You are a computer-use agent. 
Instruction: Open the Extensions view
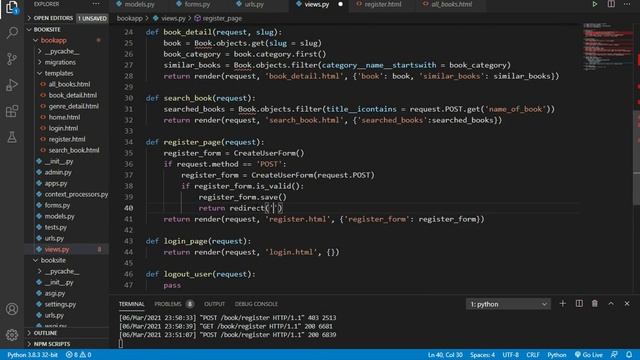12,111
